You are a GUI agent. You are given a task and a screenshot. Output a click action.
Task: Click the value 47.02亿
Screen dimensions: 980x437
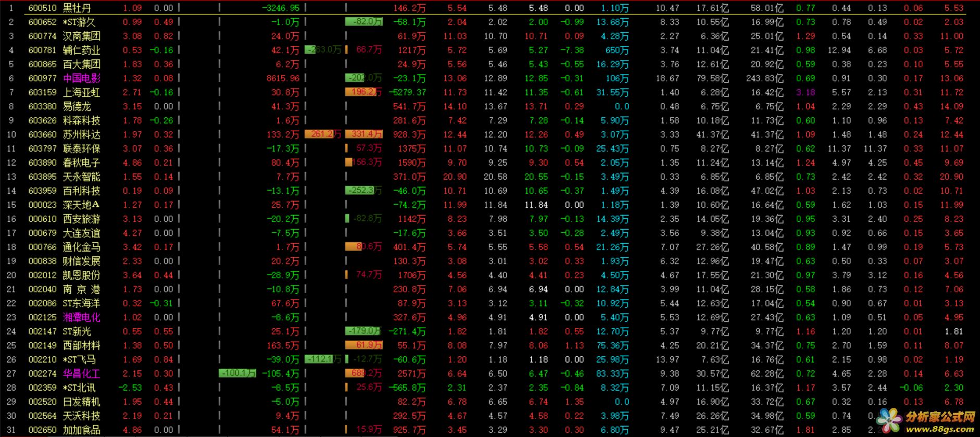[767, 191]
